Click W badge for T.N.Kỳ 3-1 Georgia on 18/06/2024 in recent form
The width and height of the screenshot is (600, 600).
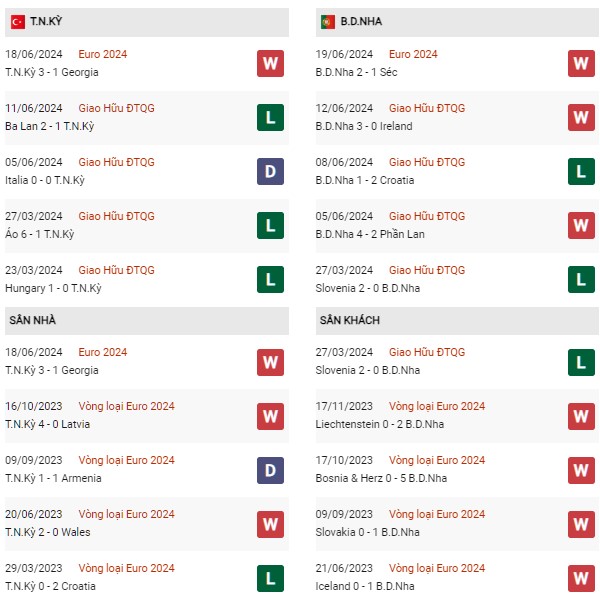point(271,63)
